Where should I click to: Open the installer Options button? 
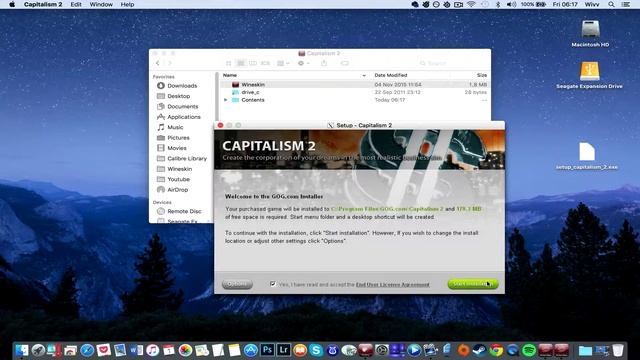coord(237,284)
